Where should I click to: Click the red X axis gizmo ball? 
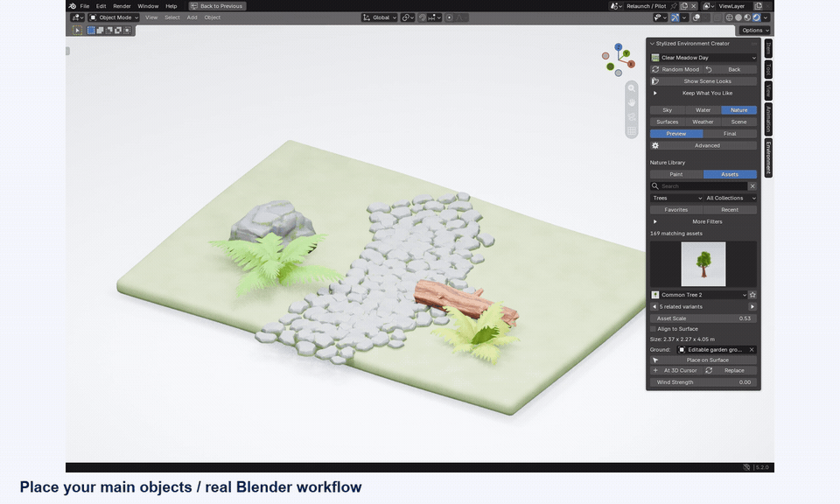click(631, 64)
